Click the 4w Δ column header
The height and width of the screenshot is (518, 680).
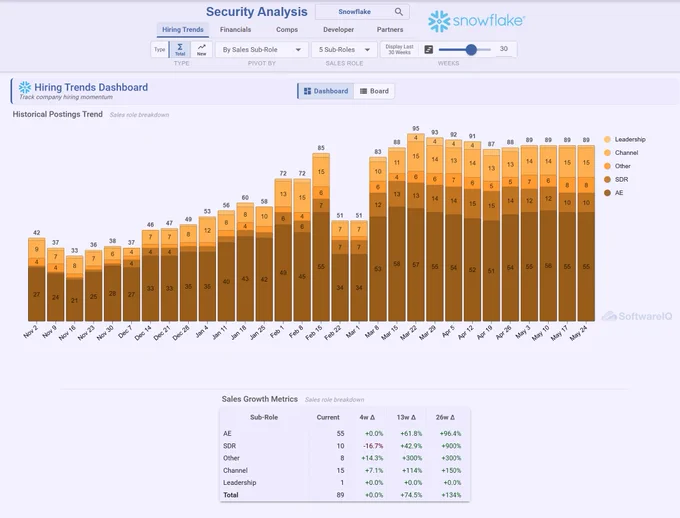click(367, 417)
